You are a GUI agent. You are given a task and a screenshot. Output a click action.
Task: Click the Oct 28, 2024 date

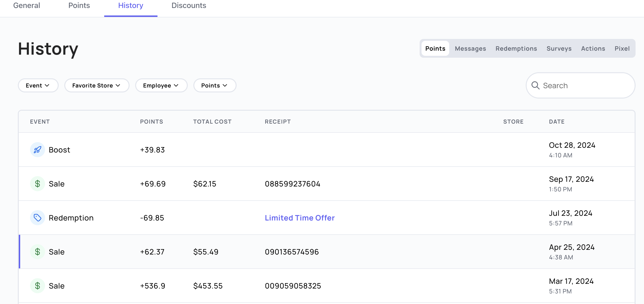pyautogui.click(x=572, y=145)
